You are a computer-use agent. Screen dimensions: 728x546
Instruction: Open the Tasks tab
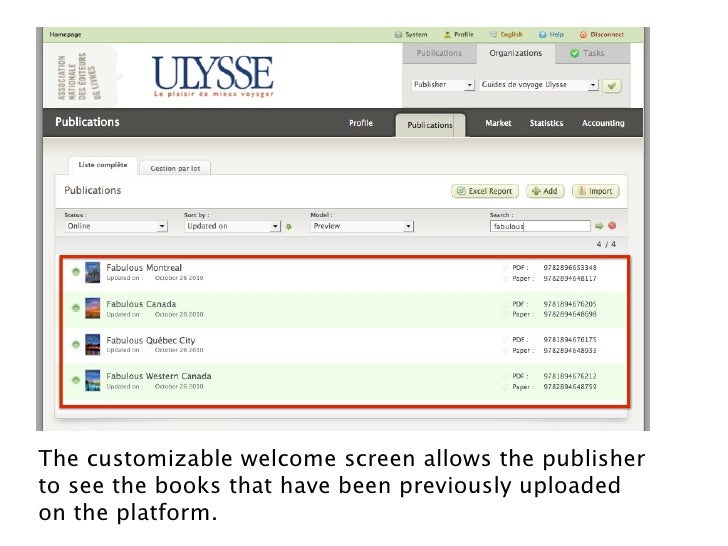pyautogui.click(x=593, y=53)
